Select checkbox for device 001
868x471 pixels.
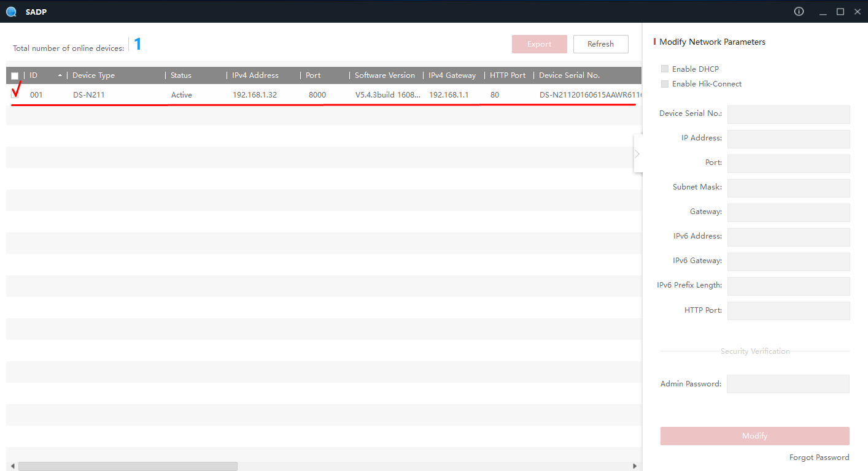click(x=15, y=94)
